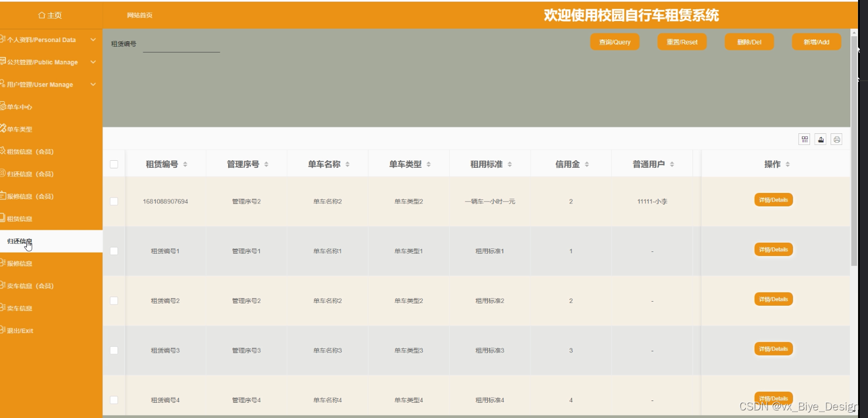Open 详情/Details for 租赁编号2 row
Viewport: 868px width, 418px height.
click(x=773, y=299)
